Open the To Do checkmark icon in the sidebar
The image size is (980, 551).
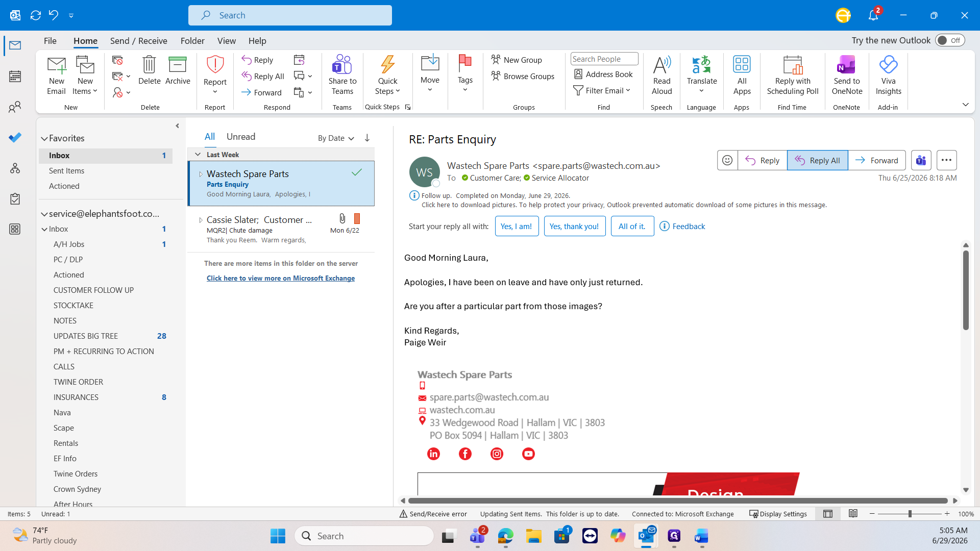[15, 138]
